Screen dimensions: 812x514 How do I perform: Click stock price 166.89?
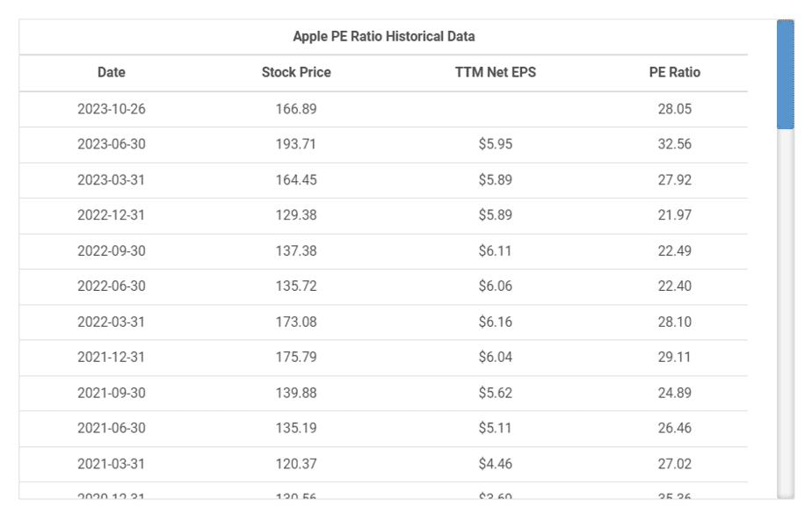[x=296, y=109]
